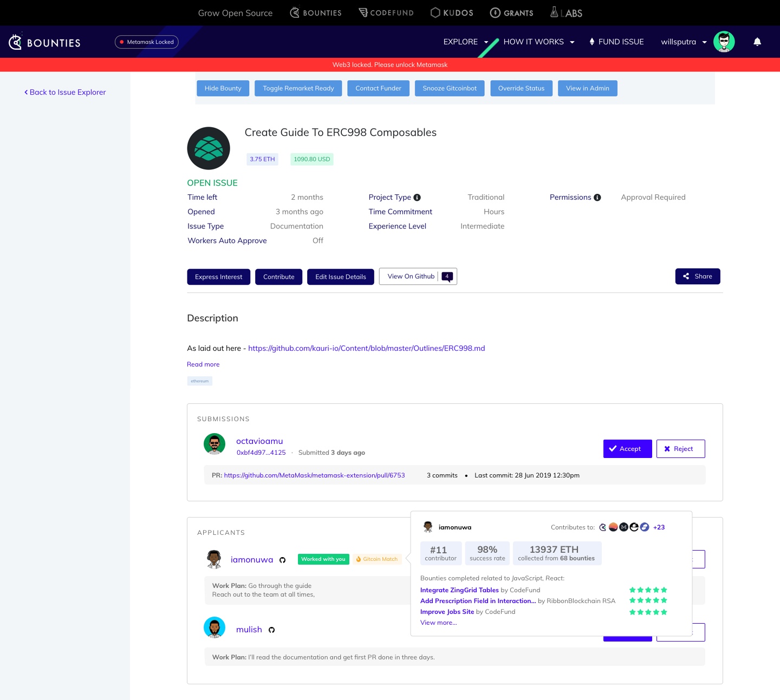Open iamonuwa's GitHub icon
This screenshot has width=780, height=700.
[282, 560]
